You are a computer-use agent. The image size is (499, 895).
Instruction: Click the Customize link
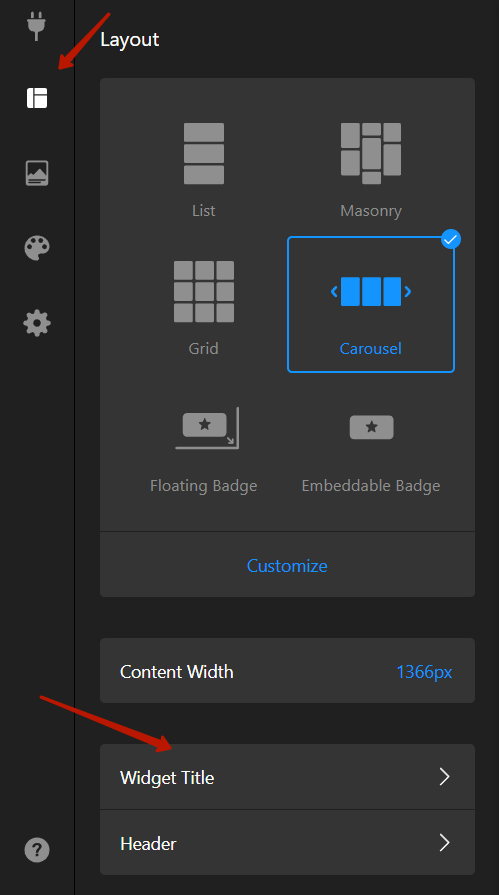287,566
